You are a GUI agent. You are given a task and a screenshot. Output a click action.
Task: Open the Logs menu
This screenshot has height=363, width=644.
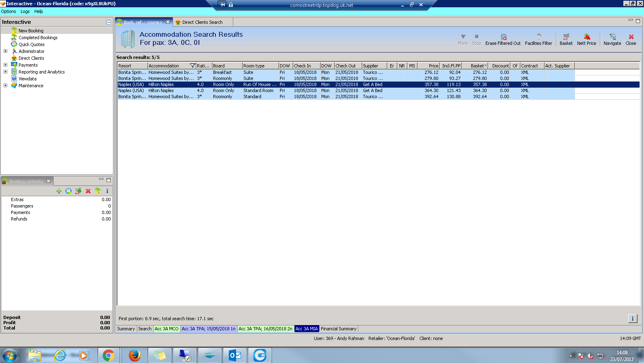point(25,11)
